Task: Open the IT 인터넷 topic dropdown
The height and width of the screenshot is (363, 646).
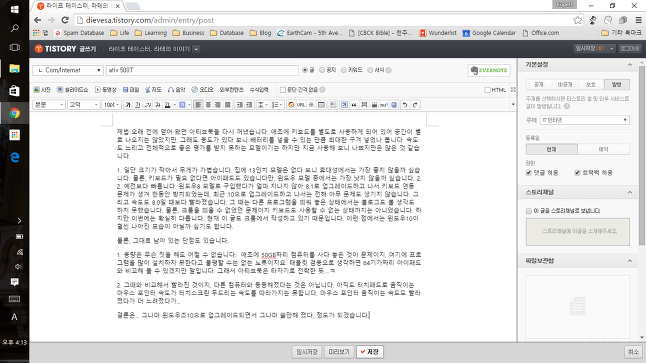Action: pyautogui.click(x=585, y=120)
